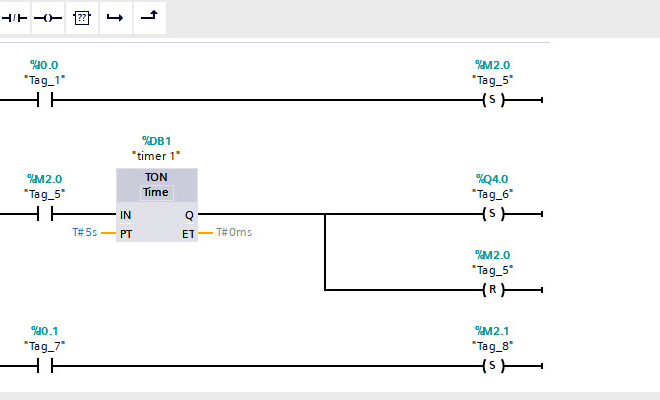Viewport: 660px width, 400px height.
Task: Click the "timer 1" instance name
Action: [156, 156]
